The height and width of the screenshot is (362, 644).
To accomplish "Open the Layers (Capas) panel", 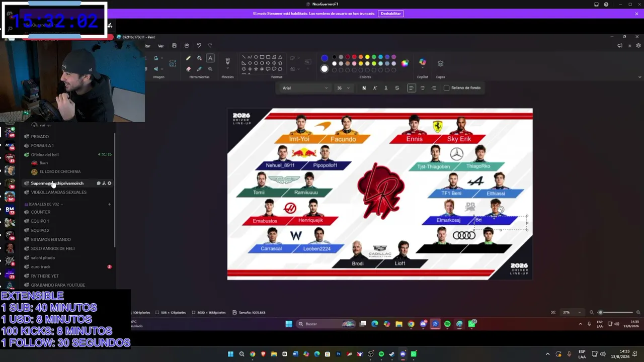I will coord(440,63).
